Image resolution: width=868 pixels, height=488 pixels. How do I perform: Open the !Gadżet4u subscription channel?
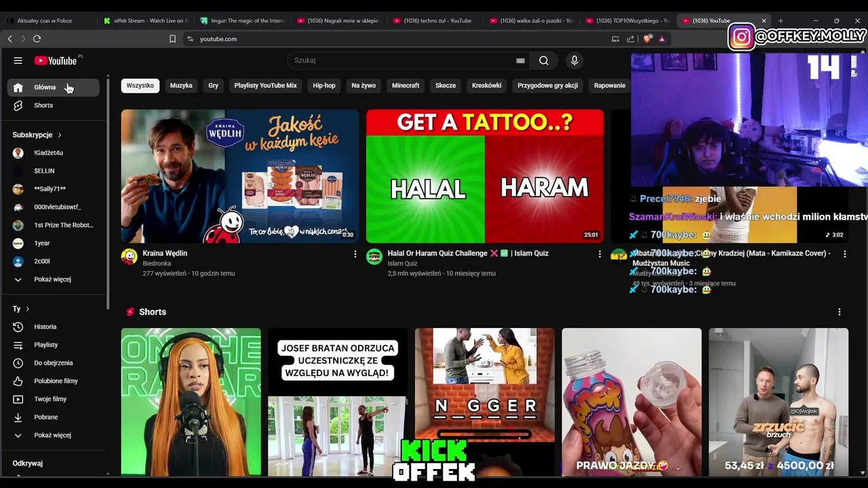54,152
